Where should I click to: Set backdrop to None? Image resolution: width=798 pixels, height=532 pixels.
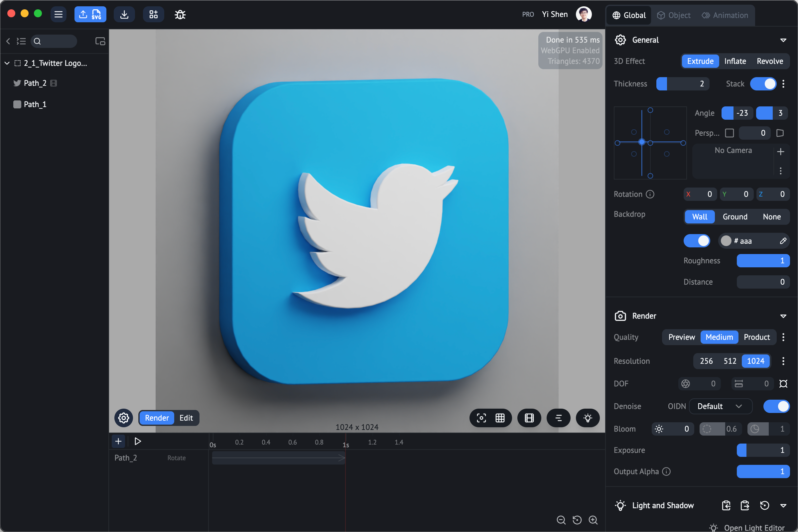[x=772, y=217]
